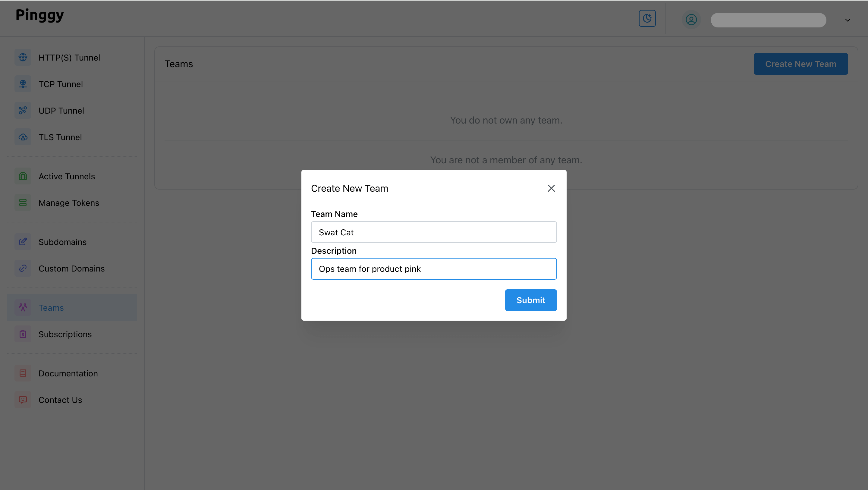Screen dimensions: 868x490
Task: Click the 'Description' label
Action: click(x=334, y=251)
